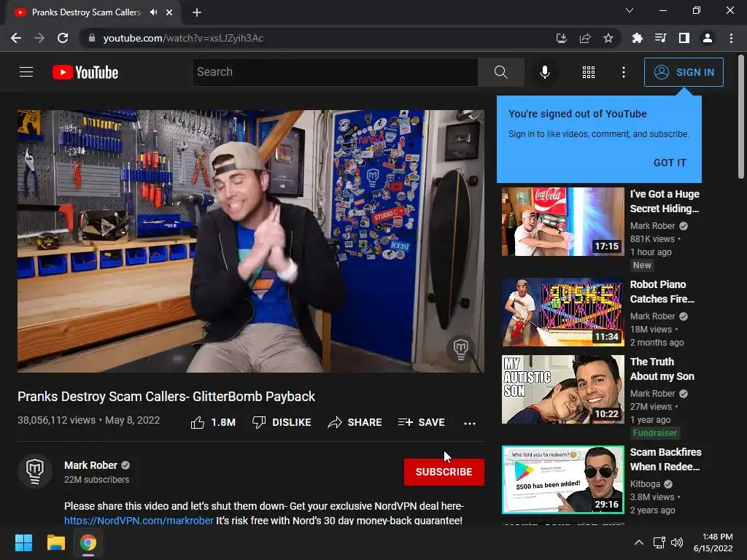Open The Truth About my Son thumbnail
This screenshot has height=560, width=747.
tap(562, 389)
